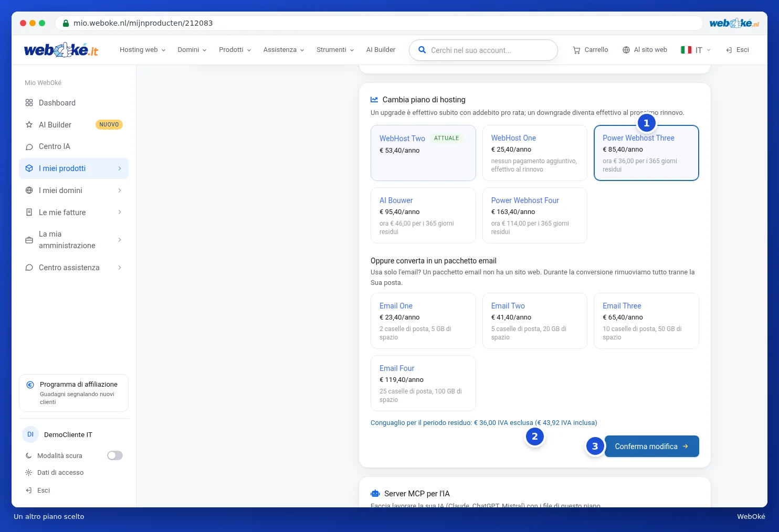Toggle the Modalità scura switch
The width and height of the screenshot is (779, 532).
pyautogui.click(x=115, y=455)
